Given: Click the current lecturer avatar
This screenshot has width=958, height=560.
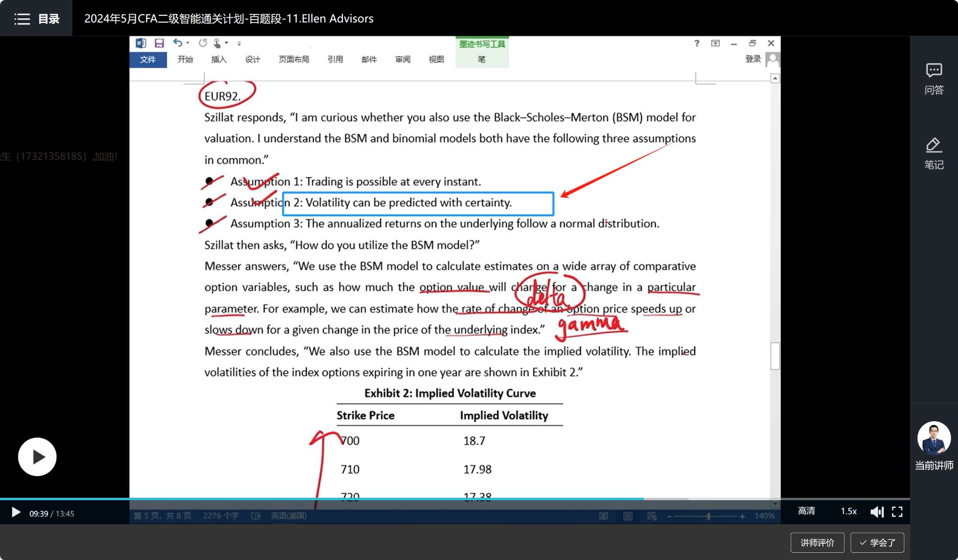Looking at the screenshot, I should click(x=934, y=438).
